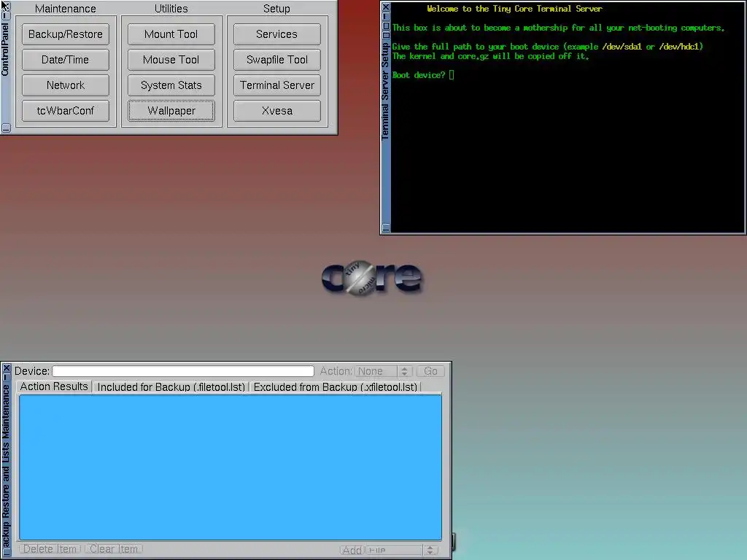747x560 pixels.
Task: Maximize Terminal Server Setup window vertically
Action: click(x=386, y=26)
